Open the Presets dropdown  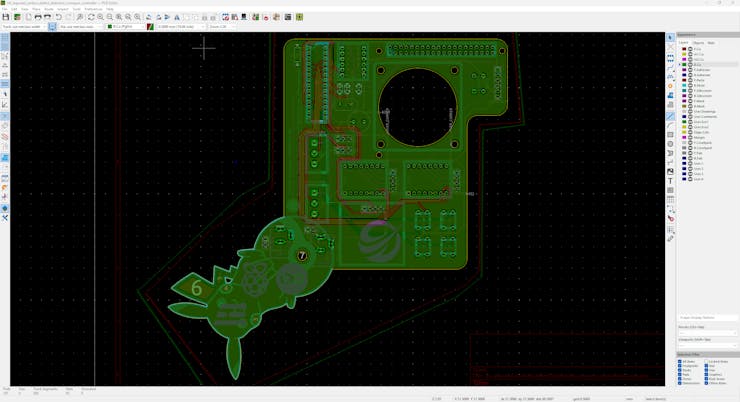pyautogui.click(x=707, y=333)
